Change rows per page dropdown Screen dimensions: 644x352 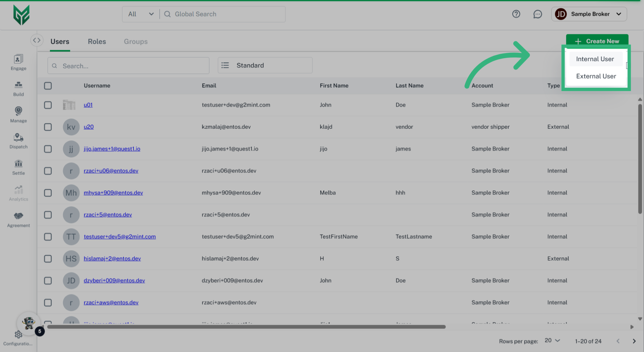click(552, 341)
